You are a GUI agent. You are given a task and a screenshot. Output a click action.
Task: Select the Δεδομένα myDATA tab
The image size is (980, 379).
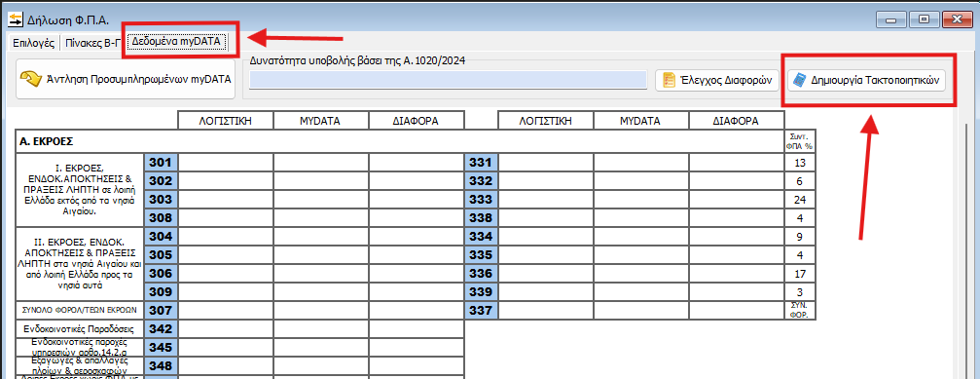175,42
